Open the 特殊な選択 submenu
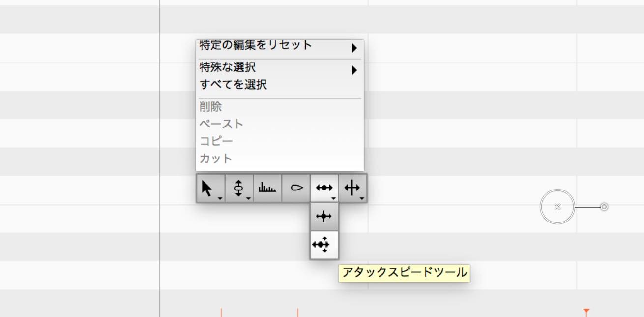 pyautogui.click(x=280, y=67)
